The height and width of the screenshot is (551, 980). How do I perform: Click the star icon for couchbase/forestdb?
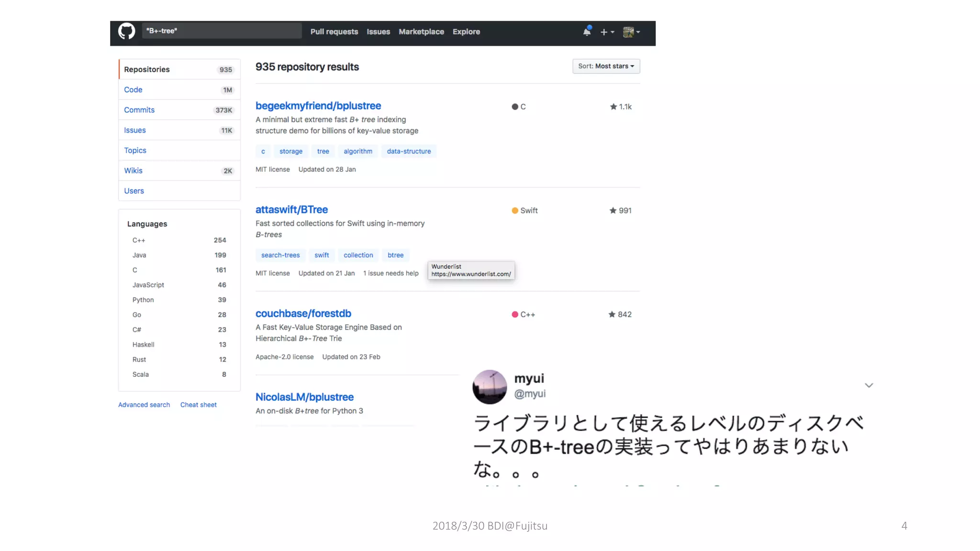[x=612, y=314]
